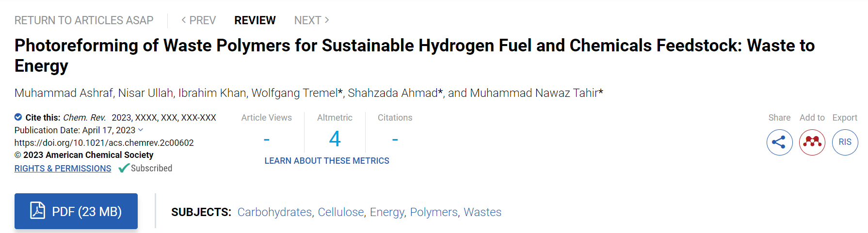Select the Wastes subject
Screen dimensions: 868x233
pos(482,212)
